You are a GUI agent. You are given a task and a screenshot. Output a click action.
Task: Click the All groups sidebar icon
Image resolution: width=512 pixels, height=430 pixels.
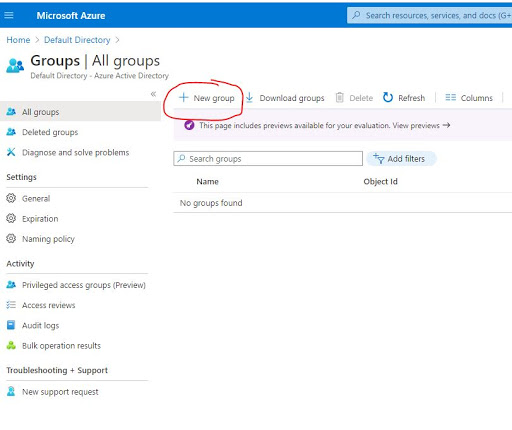tap(11, 112)
